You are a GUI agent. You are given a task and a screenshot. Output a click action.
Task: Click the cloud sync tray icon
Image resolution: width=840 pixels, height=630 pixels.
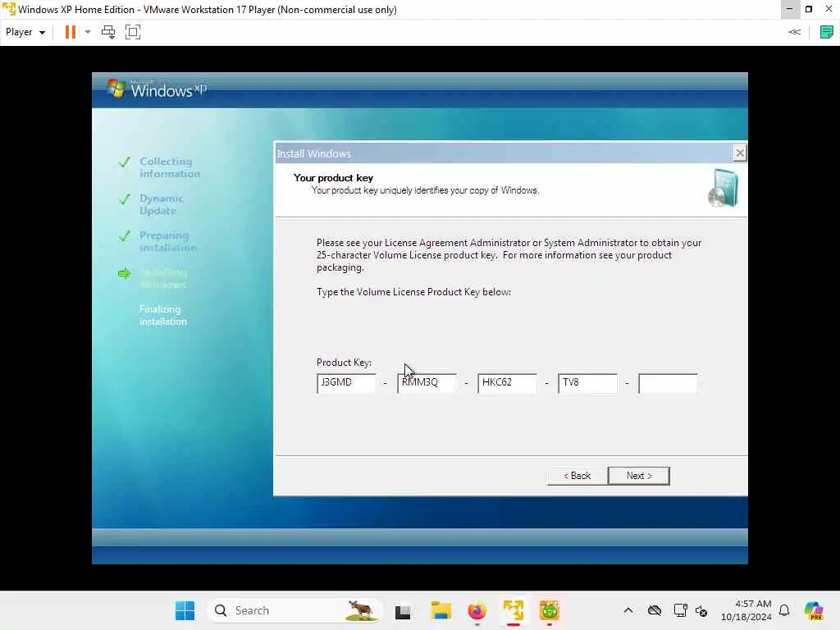pyautogui.click(x=654, y=610)
